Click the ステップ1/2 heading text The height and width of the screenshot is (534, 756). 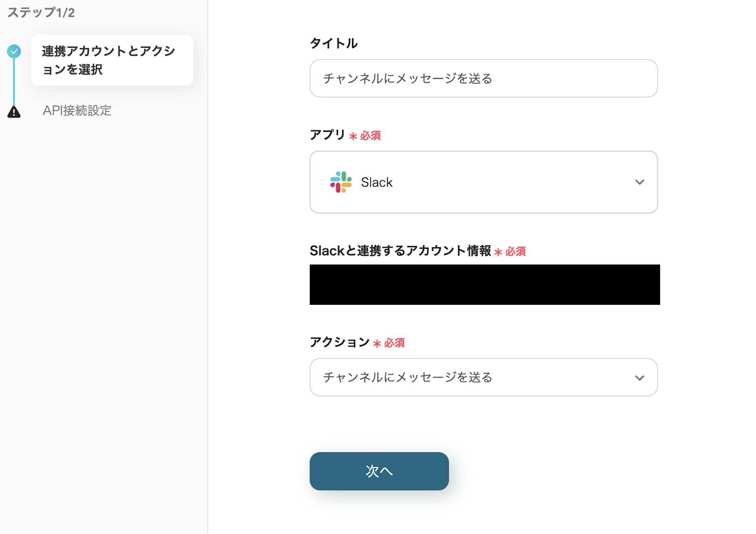41,13
